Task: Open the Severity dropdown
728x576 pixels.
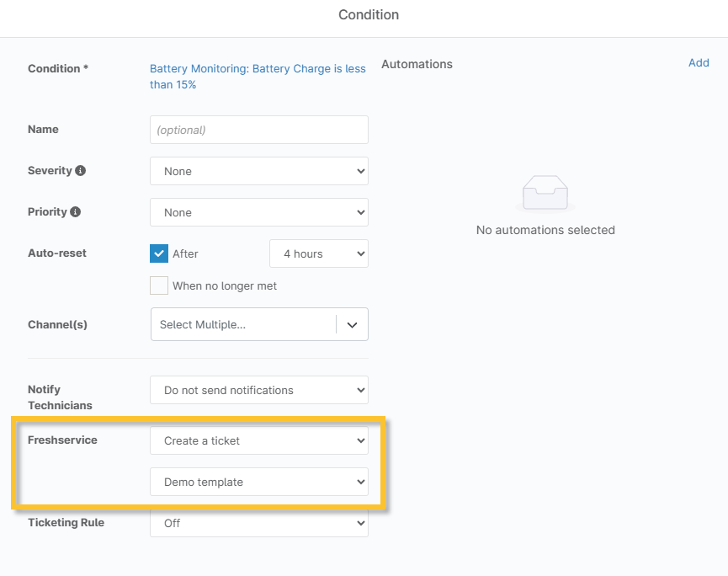Action: 258,171
